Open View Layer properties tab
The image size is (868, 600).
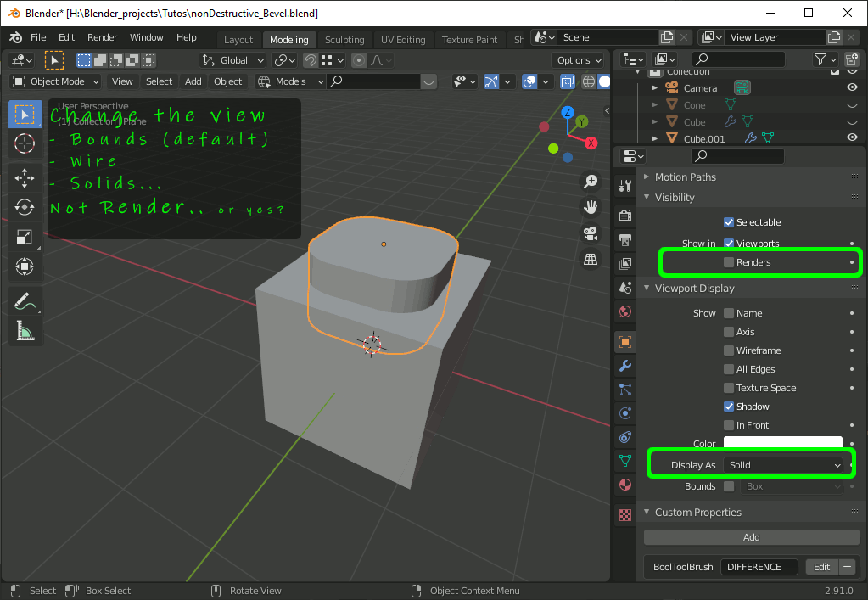(x=625, y=263)
